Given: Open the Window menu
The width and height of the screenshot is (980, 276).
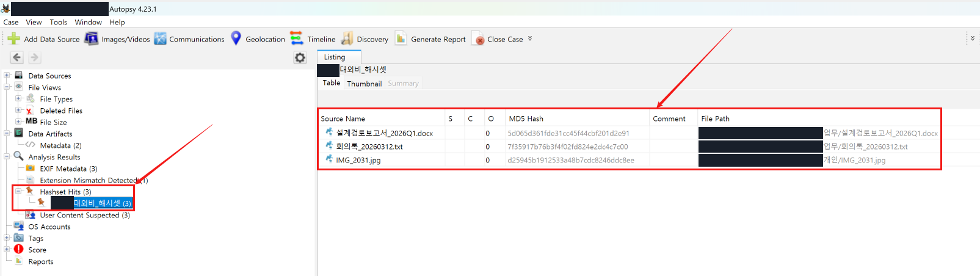Looking at the screenshot, I should [88, 22].
